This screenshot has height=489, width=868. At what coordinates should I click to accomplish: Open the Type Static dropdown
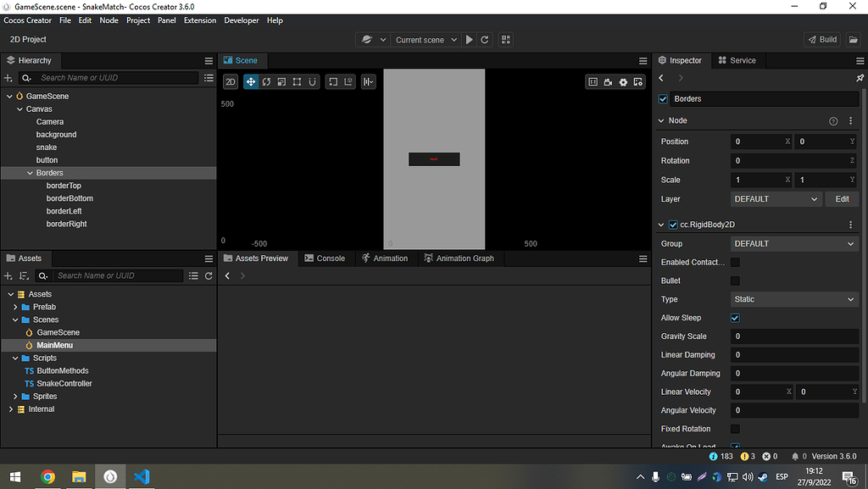[x=794, y=299]
